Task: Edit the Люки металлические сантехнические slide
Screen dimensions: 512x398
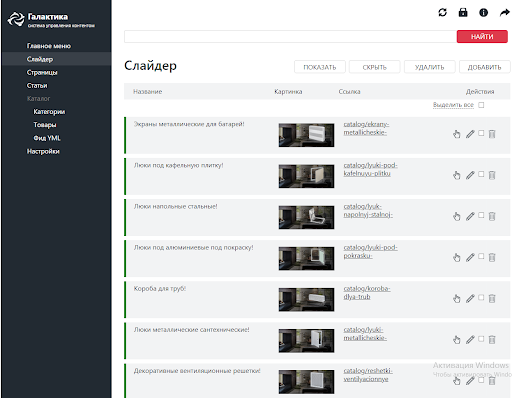Action: click(470, 340)
